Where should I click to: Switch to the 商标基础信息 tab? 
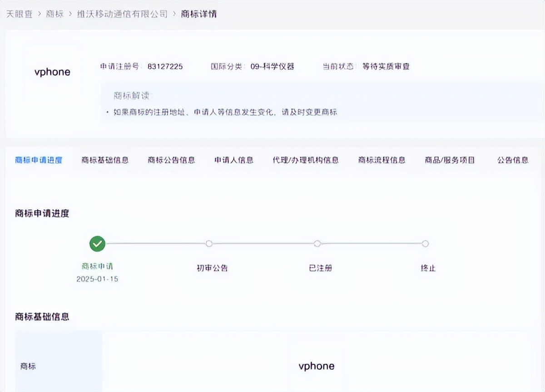[x=105, y=160]
